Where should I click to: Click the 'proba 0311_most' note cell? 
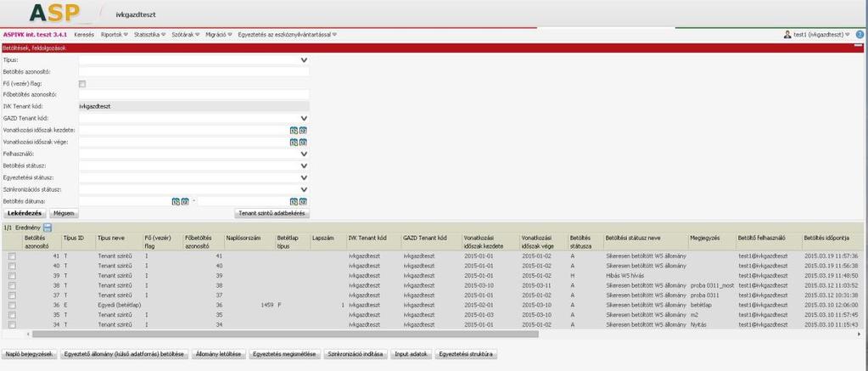click(x=712, y=286)
